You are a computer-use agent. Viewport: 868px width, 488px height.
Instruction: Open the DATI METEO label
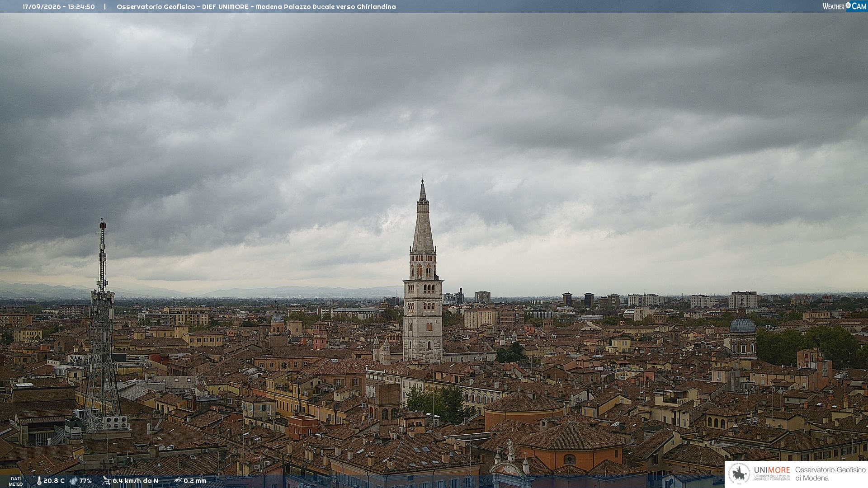(16, 481)
